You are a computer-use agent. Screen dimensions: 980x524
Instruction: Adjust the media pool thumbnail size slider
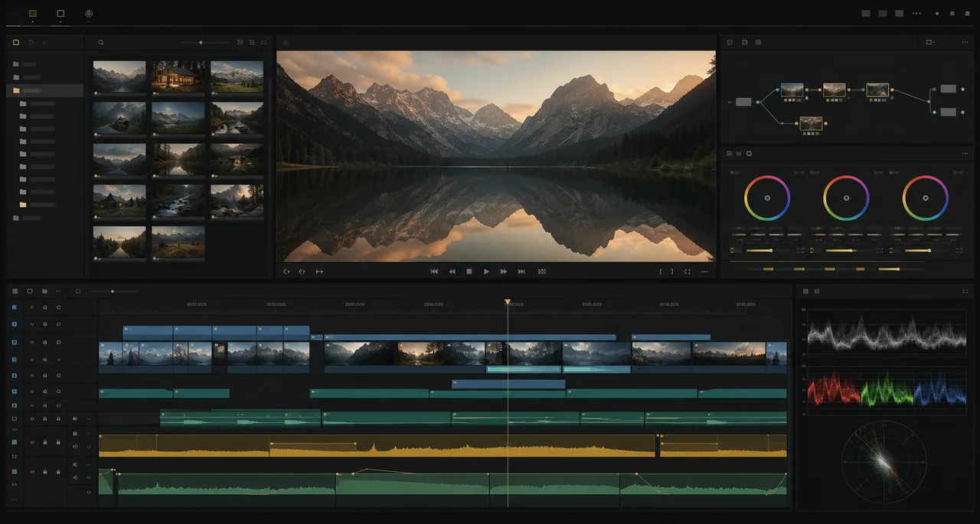click(x=201, y=43)
